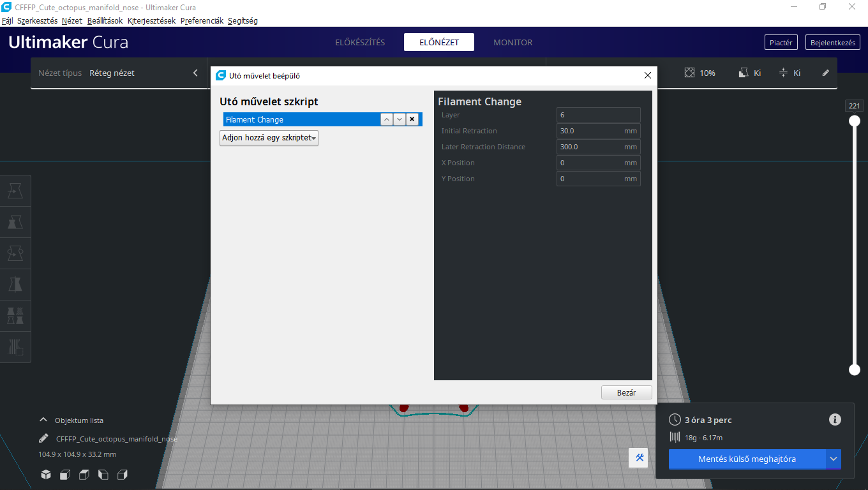Open the Réteg nézet view type selector

pyautogui.click(x=112, y=73)
